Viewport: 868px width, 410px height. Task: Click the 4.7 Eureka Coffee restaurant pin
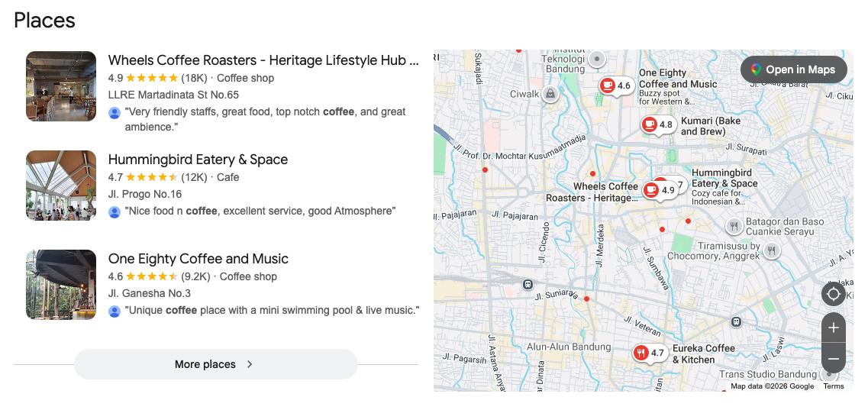coord(650,353)
